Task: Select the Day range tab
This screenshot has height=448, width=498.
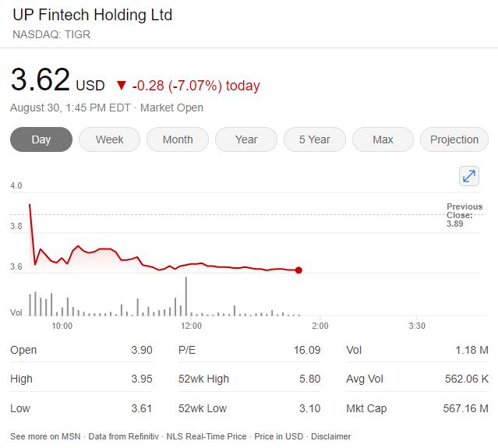Action: coord(41,139)
